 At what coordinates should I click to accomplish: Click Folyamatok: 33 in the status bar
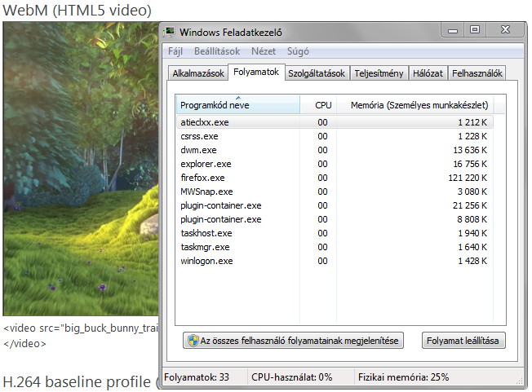197,377
